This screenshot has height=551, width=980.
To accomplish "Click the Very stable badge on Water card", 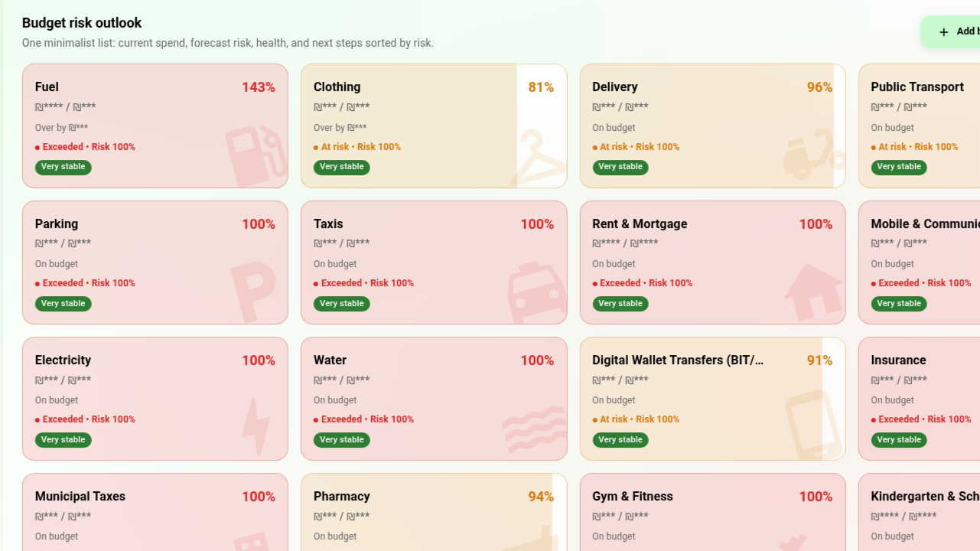I will pyautogui.click(x=342, y=440).
